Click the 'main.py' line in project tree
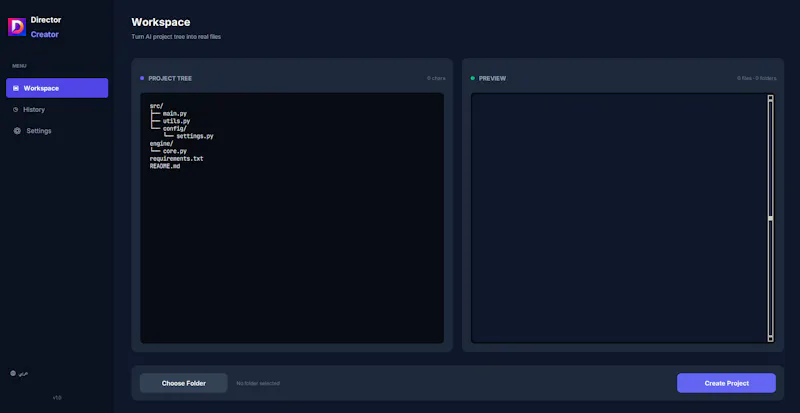 175,113
